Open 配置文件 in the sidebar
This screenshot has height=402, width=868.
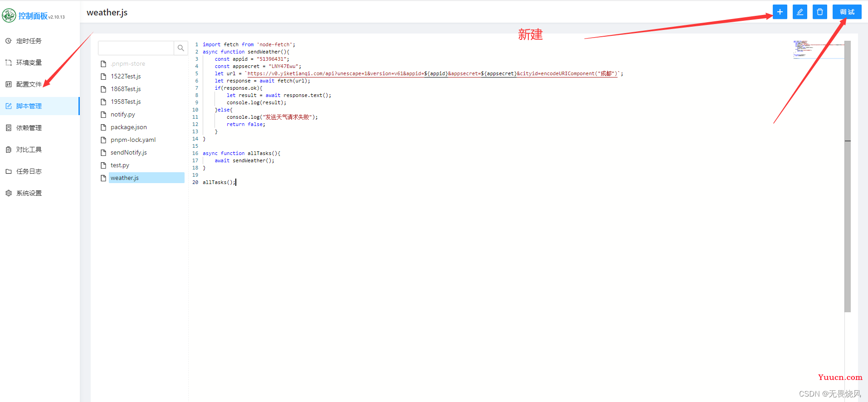click(40, 84)
